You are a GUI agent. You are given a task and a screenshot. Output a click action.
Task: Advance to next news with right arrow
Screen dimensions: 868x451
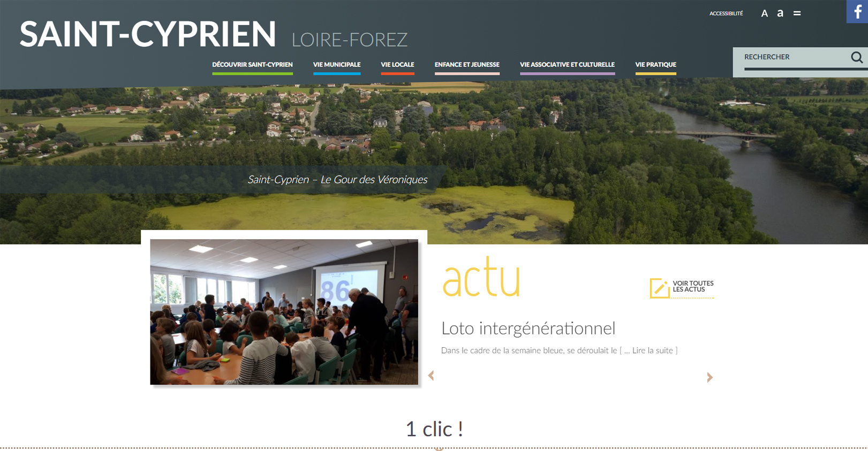(x=710, y=377)
